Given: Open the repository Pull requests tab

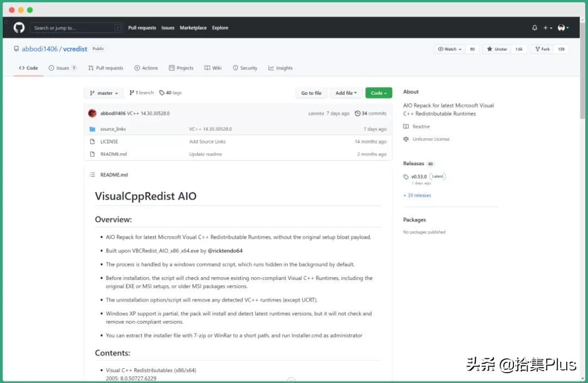Looking at the screenshot, I should click(106, 68).
